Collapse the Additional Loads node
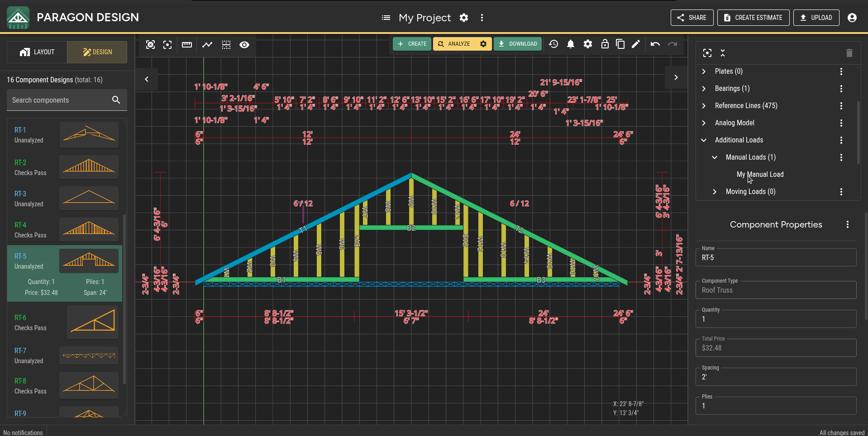868x436 pixels. [704, 140]
